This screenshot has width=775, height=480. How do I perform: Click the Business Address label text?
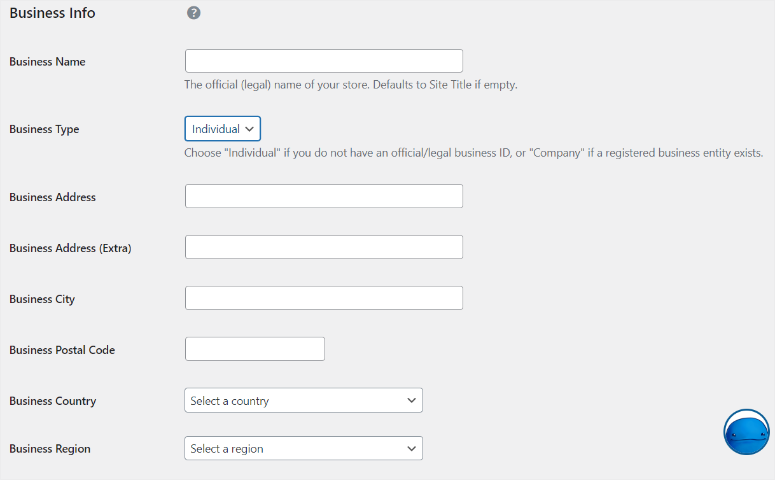(x=52, y=198)
